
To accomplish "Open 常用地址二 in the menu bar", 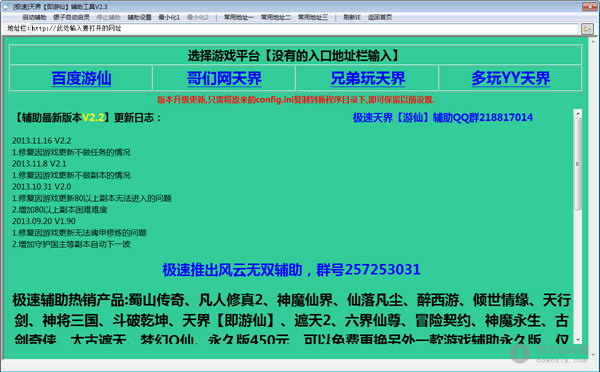I will tap(276, 17).
